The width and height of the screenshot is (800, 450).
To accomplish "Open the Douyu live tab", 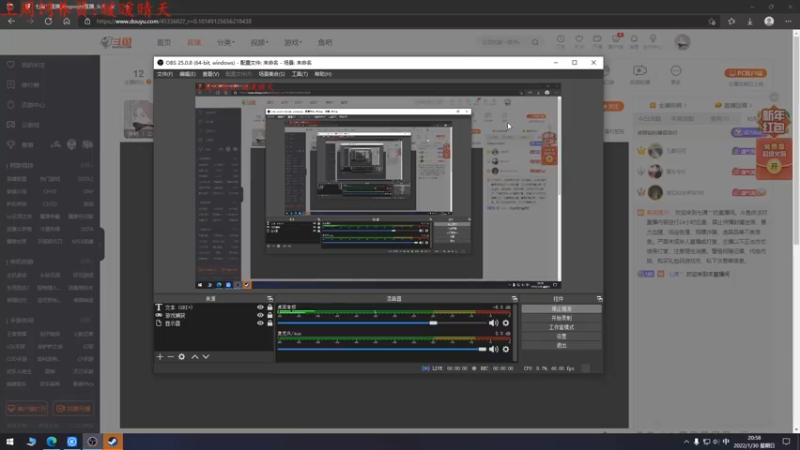I will tap(194, 42).
